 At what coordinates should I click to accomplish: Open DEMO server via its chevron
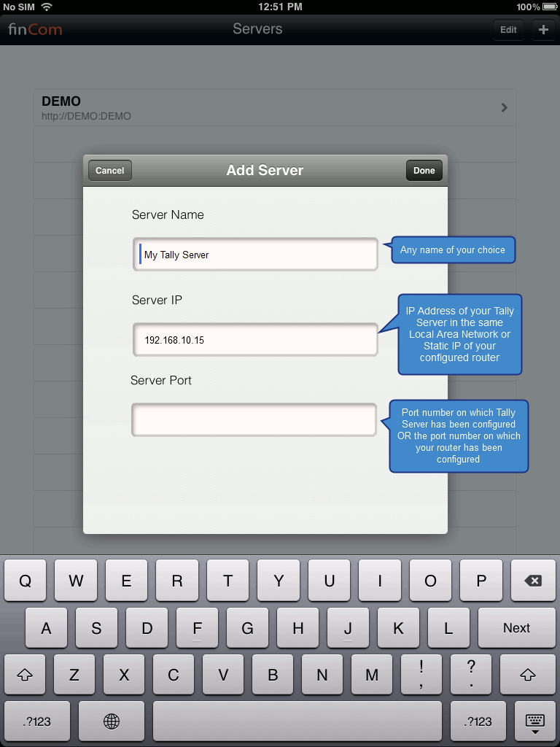[505, 108]
